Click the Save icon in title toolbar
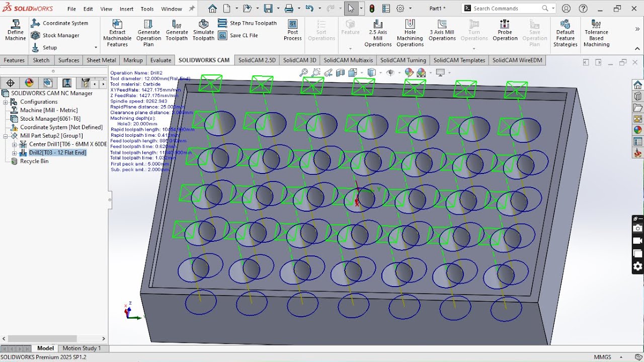The width and height of the screenshot is (644, 362). [268, 9]
